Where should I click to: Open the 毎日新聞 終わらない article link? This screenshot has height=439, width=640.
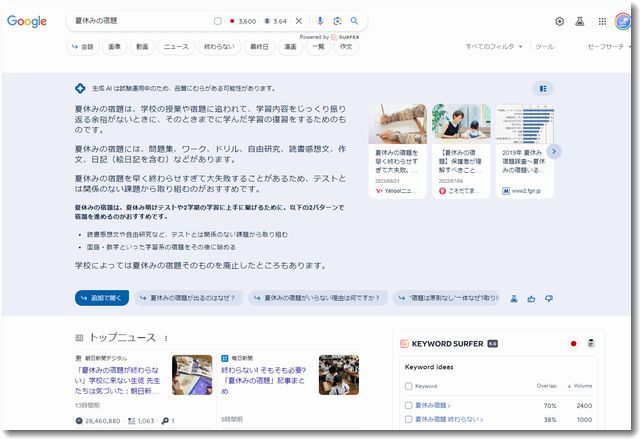[264, 380]
